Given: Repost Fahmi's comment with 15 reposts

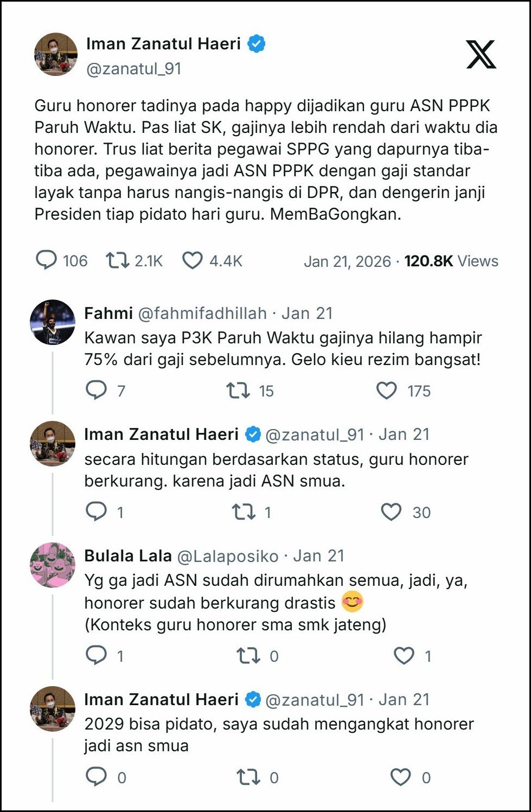Looking at the screenshot, I should click(238, 390).
